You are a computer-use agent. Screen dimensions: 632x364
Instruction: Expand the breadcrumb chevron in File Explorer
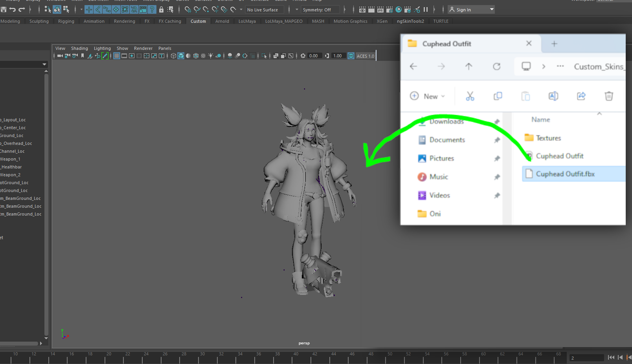pos(544,66)
